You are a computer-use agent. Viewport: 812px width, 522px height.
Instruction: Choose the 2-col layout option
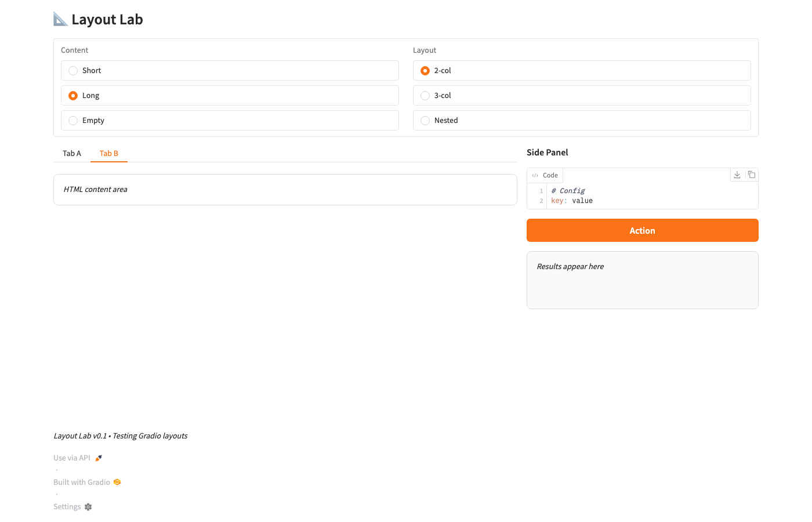pyautogui.click(x=425, y=71)
